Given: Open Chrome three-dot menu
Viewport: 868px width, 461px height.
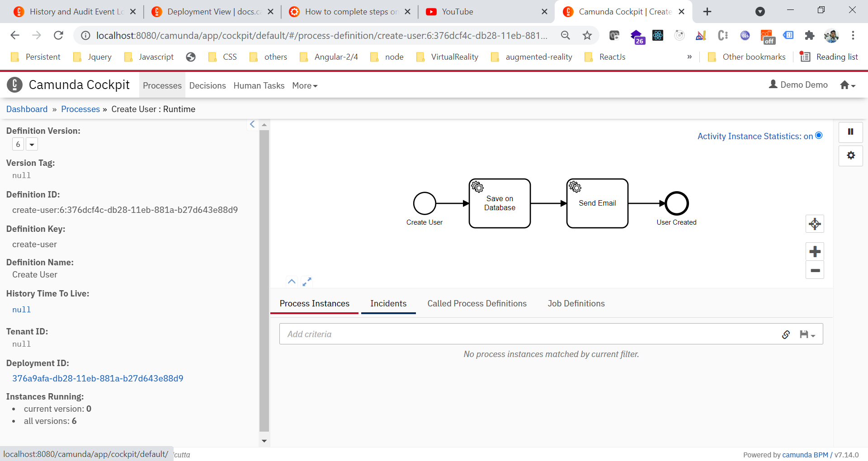Looking at the screenshot, I should (853, 35).
